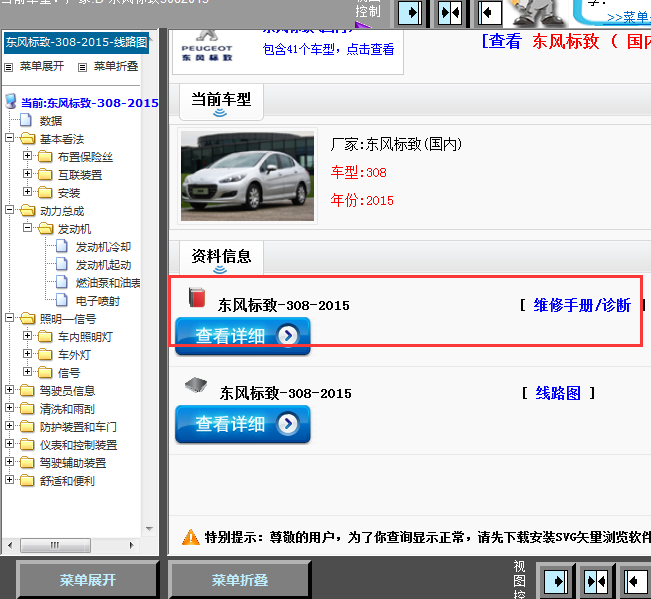Click the horizontal scrollbar left arrow
The image size is (651, 599).
(10, 545)
